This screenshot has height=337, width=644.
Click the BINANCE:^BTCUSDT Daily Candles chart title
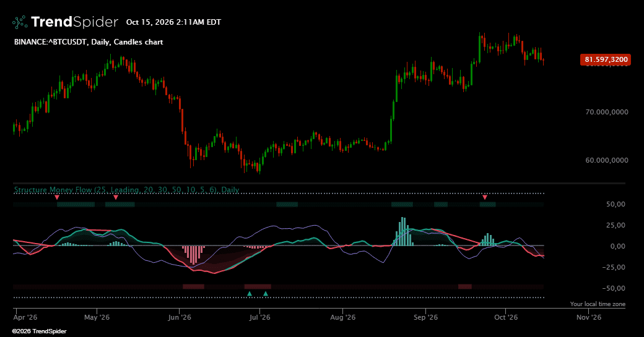[x=89, y=42]
